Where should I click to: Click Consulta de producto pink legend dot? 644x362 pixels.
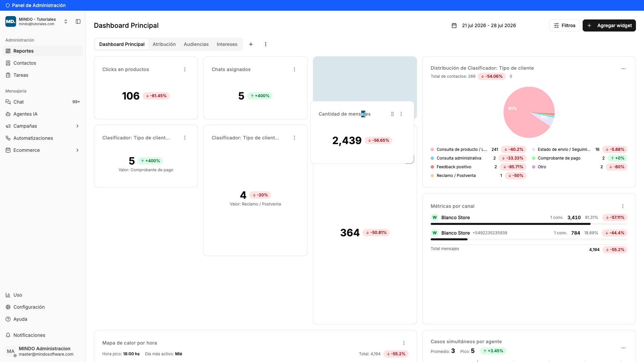(432, 149)
